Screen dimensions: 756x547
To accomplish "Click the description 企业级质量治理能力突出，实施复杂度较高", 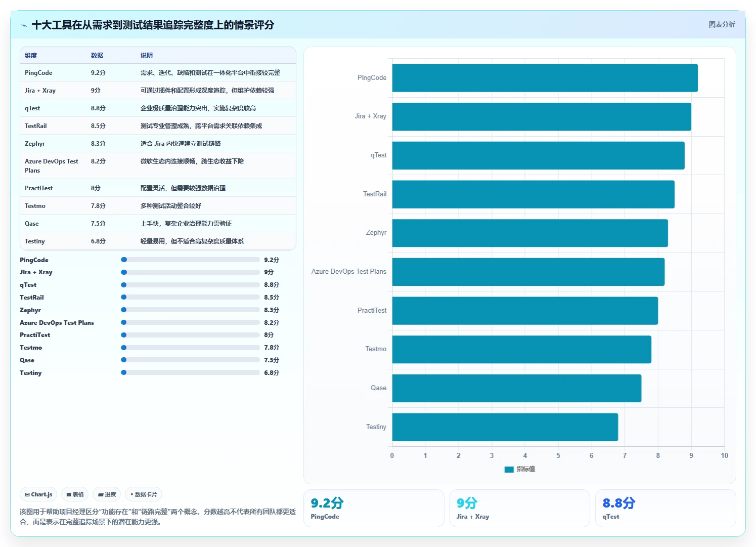I will [198, 108].
